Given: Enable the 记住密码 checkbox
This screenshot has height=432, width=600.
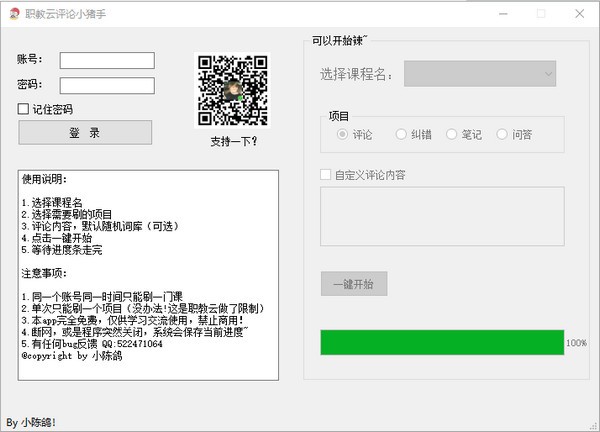Looking at the screenshot, I should point(24,109).
